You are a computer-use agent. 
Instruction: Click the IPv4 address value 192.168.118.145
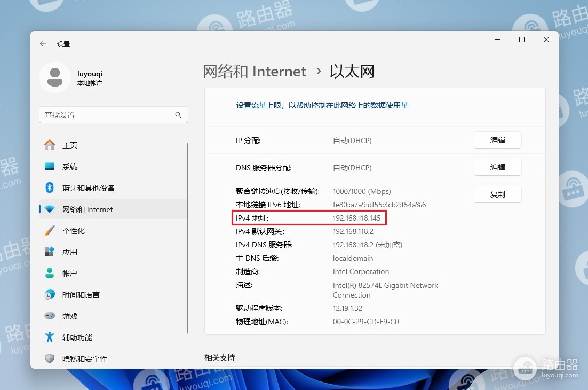coord(356,218)
